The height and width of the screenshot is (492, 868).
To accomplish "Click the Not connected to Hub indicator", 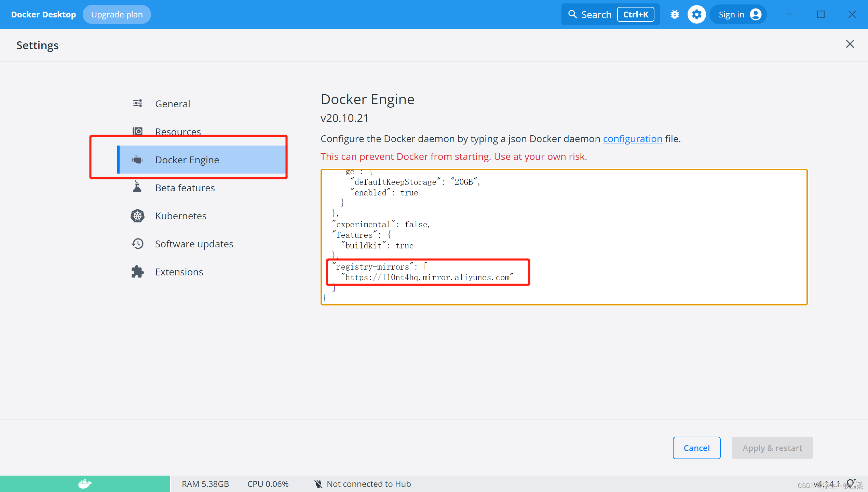I will pos(362,483).
